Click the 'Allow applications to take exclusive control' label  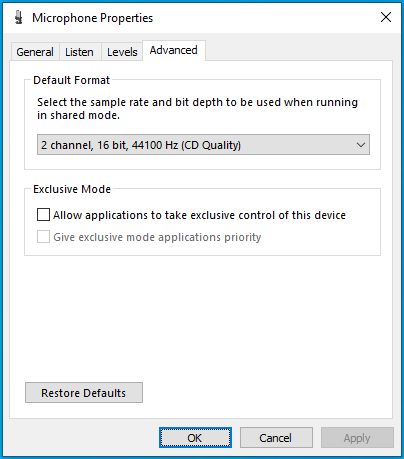coord(199,215)
